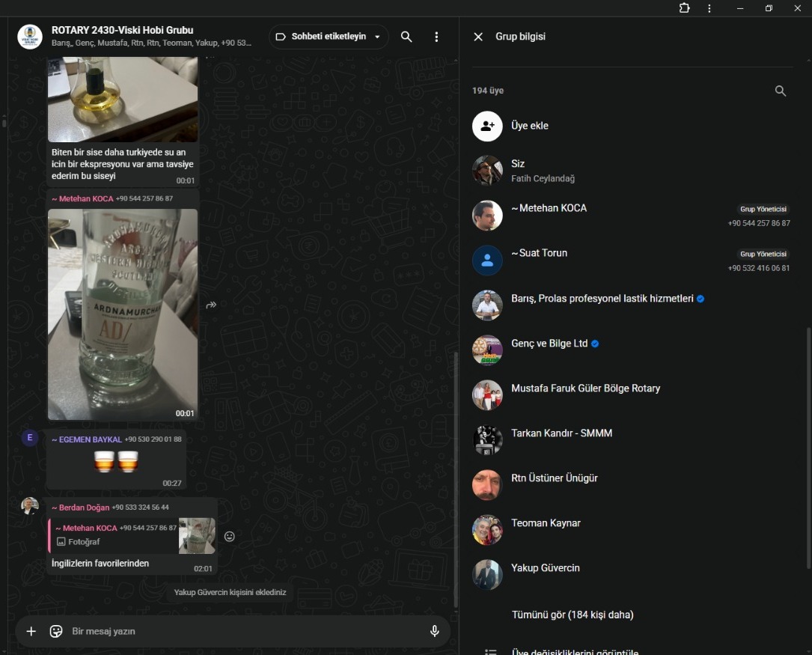Viewport: 812px width, 655px height.
Task: Click the Bir mesaj yazın input field
Action: [239, 631]
